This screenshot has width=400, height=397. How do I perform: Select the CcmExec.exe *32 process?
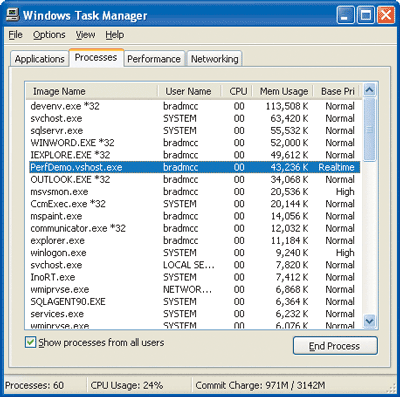(194, 204)
